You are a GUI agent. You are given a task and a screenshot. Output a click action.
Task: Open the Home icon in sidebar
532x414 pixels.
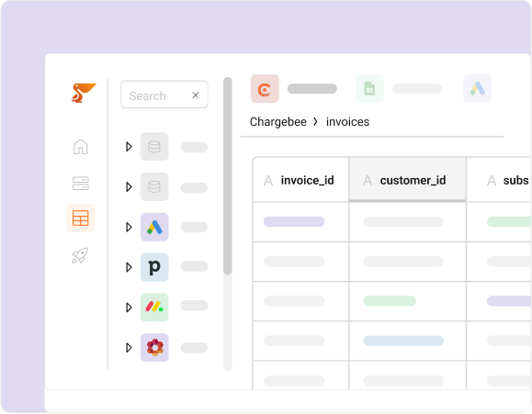81,147
